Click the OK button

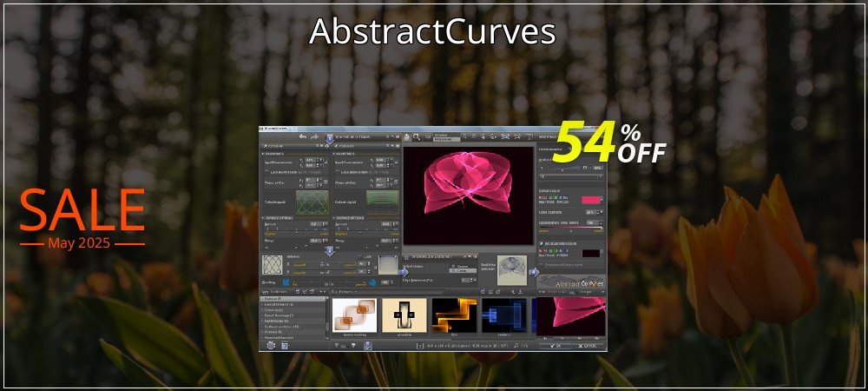tap(555, 346)
